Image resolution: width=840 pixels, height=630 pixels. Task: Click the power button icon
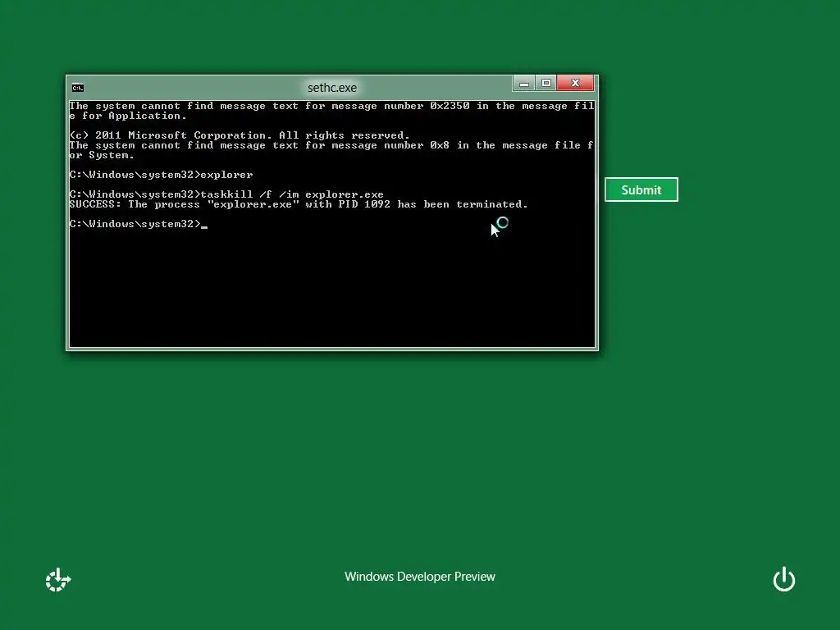(x=783, y=579)
